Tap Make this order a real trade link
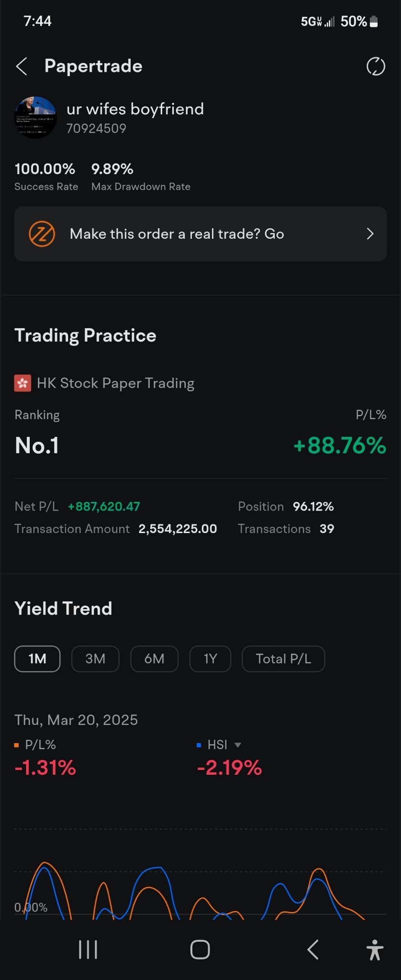This screenshot has height=980, width=401. click(177, 234)
